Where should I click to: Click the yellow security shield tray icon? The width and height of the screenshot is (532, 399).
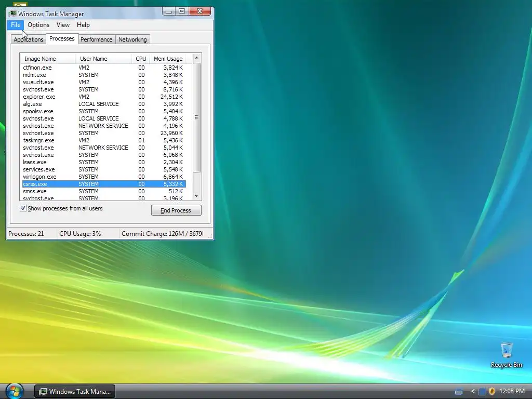491,391
